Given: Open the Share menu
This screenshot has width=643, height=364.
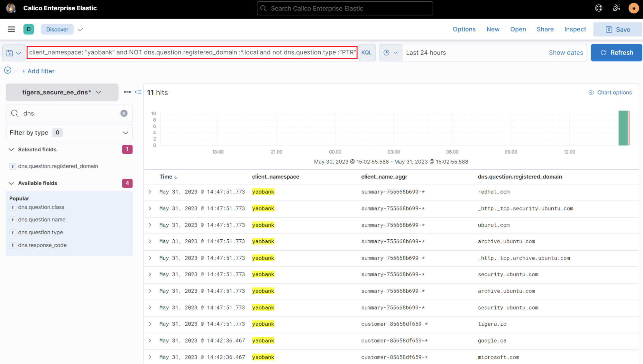Looking at the screenshot, I should (545, 29).
